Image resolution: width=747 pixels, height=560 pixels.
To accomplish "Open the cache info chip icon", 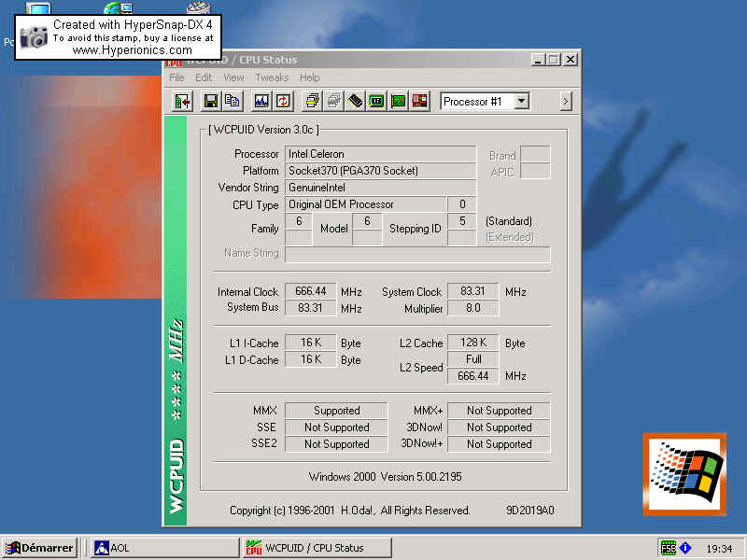I will (x=355, y=101).
